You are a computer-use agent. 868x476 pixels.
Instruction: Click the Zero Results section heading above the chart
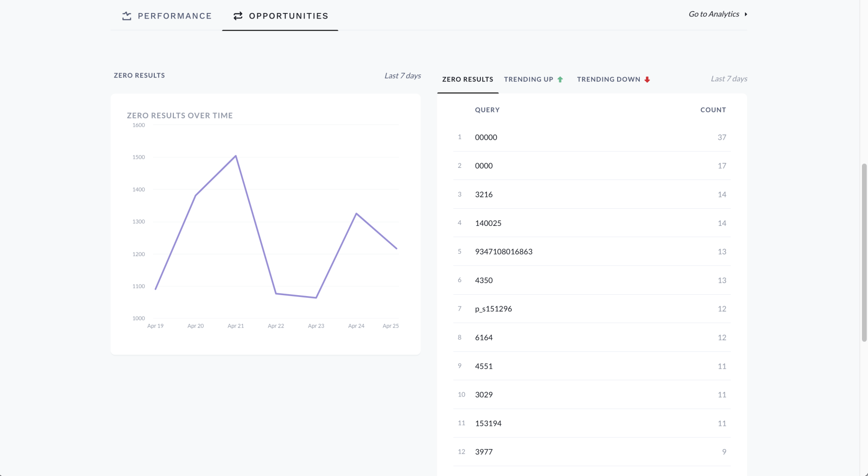[x=139, y=75]
